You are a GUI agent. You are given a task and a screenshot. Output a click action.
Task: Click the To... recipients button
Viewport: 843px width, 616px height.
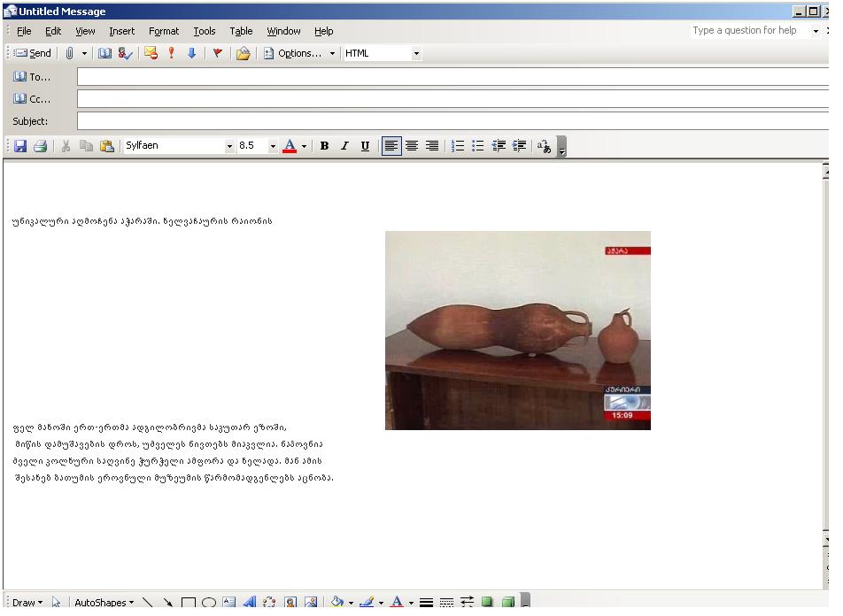coord(33,77)
